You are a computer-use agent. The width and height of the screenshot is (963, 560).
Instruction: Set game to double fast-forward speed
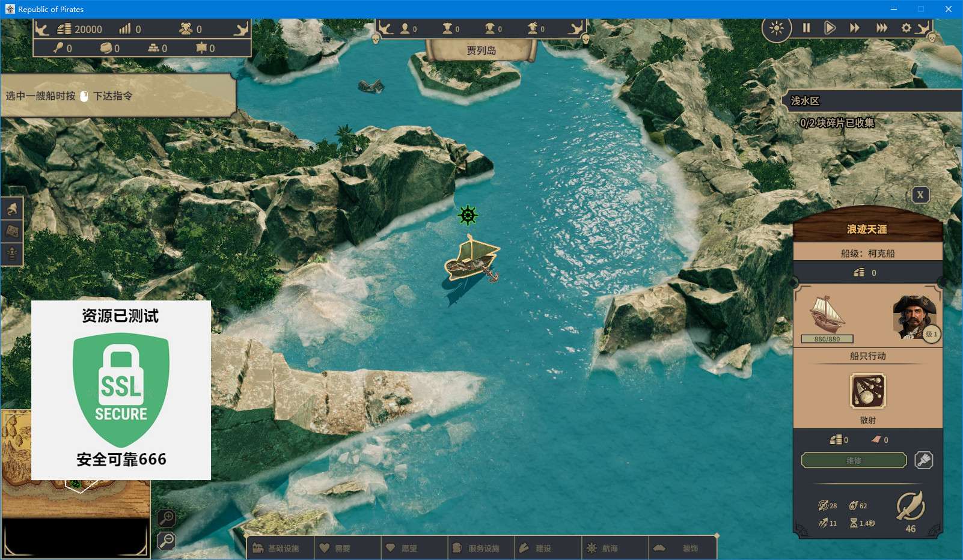[x=854, y=28]
